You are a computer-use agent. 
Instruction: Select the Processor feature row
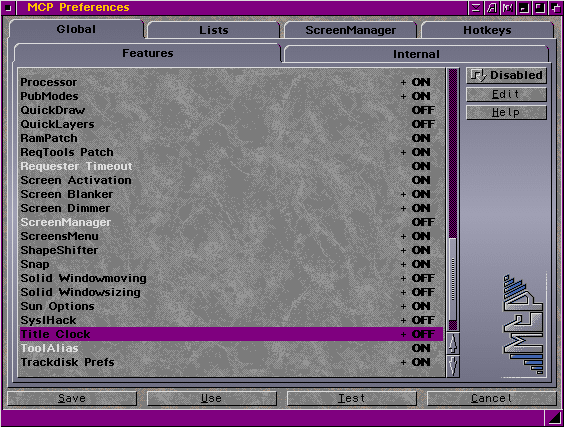pyautogui.click(x=231, y=82)
